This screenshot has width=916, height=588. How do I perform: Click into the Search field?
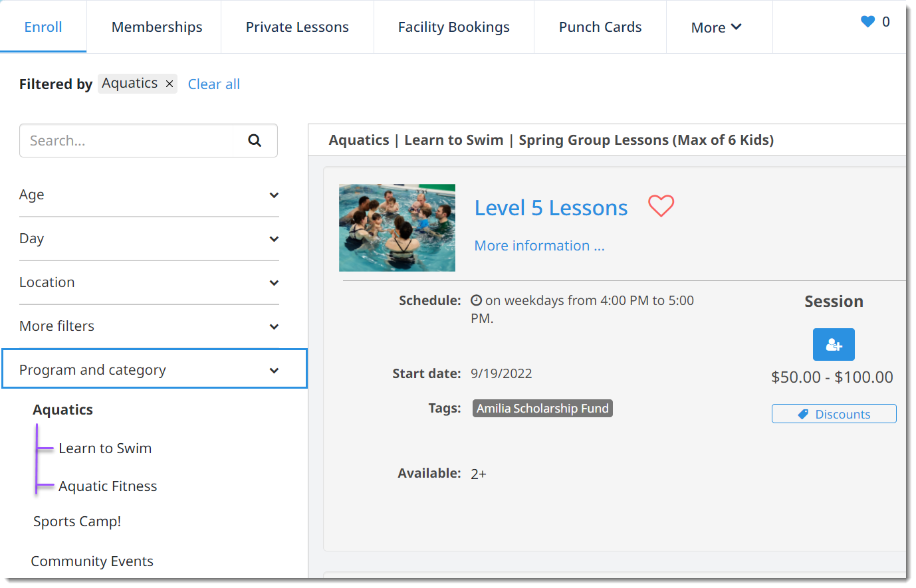pos(133,140)
